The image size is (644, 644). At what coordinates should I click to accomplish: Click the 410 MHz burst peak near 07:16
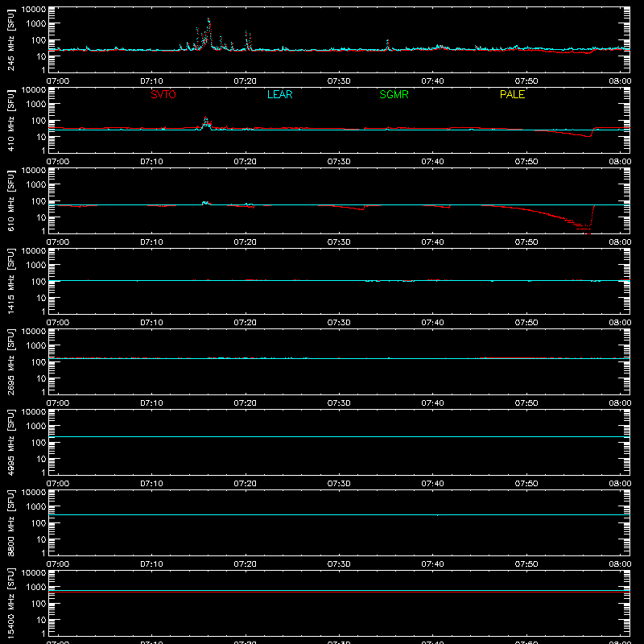205,118
